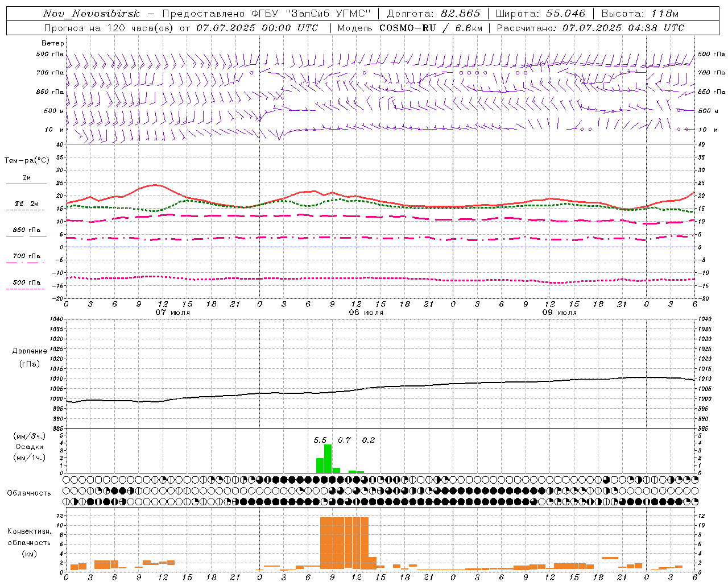Click the Широта: 55.046 value

tap(540, 14)
